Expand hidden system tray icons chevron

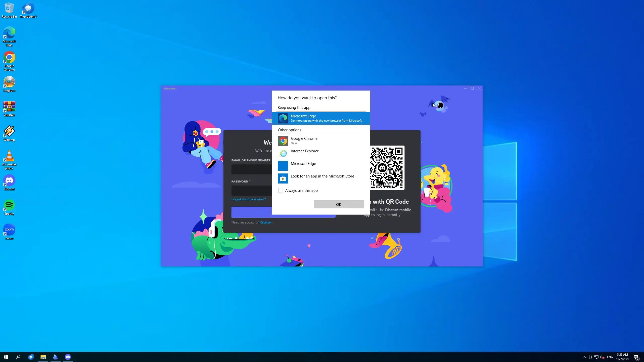[584, 357]
